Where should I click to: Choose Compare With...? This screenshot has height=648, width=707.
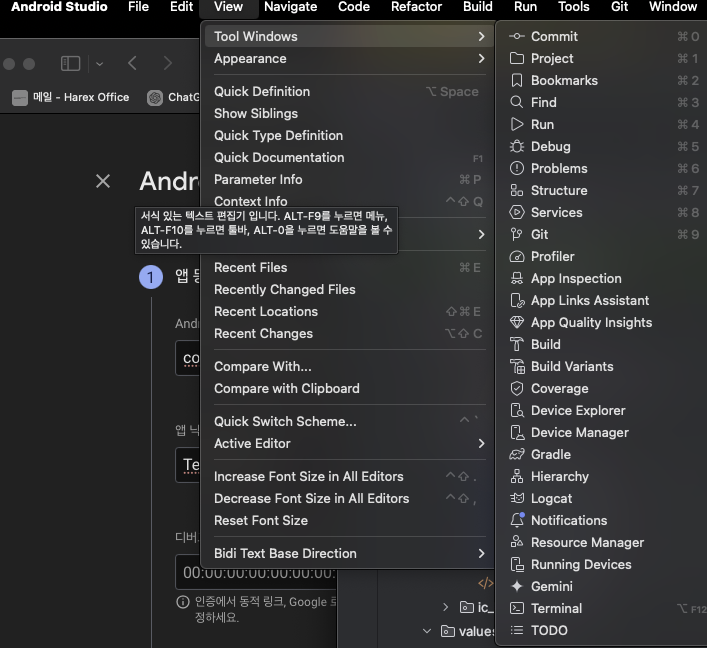click(x=348, y=367)
